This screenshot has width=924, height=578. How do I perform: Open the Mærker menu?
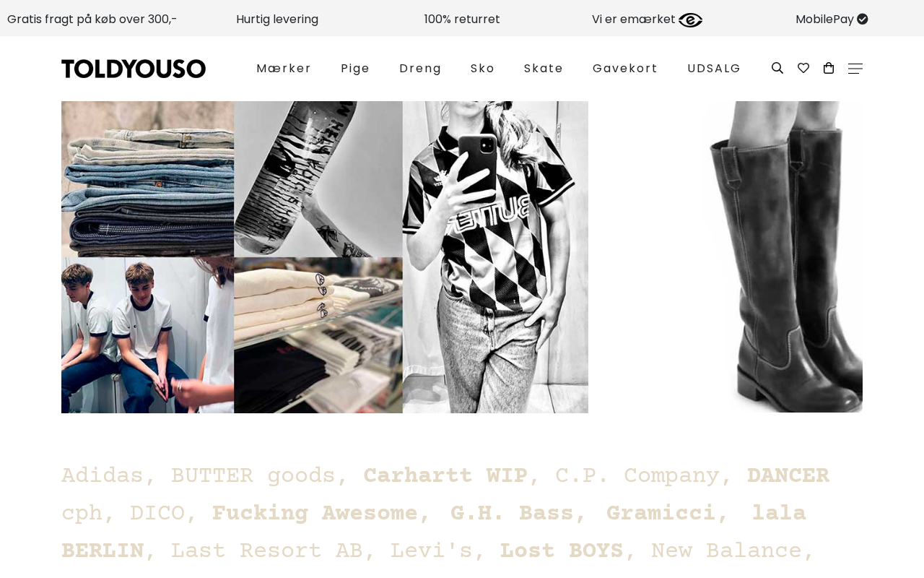[284, 68]
